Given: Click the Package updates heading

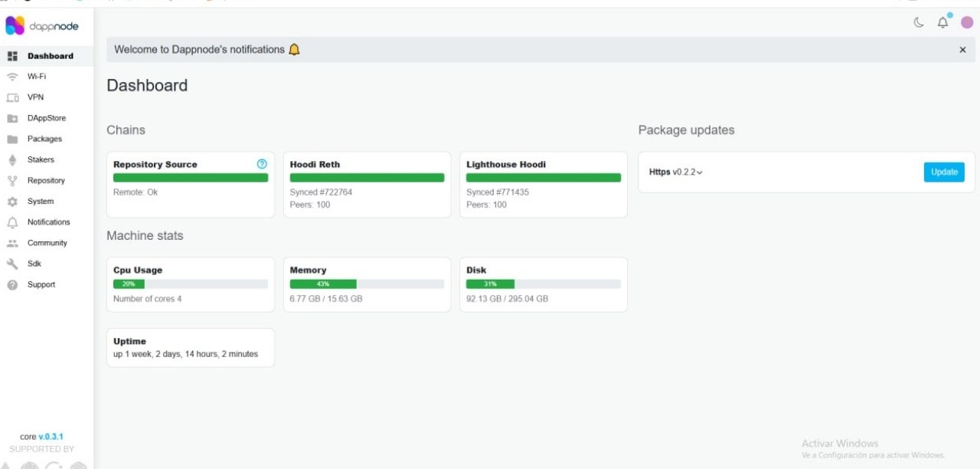Looking at the screenshot, I should tap(686, 130).
